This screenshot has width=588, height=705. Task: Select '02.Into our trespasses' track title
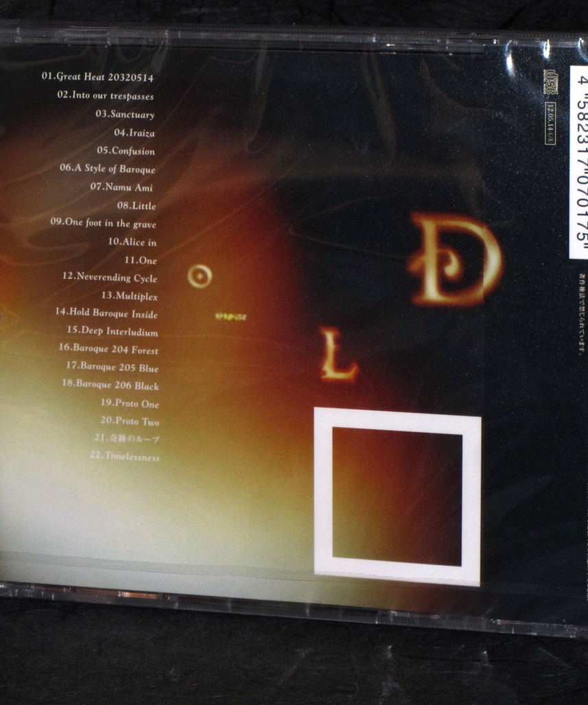coord(105,95)
